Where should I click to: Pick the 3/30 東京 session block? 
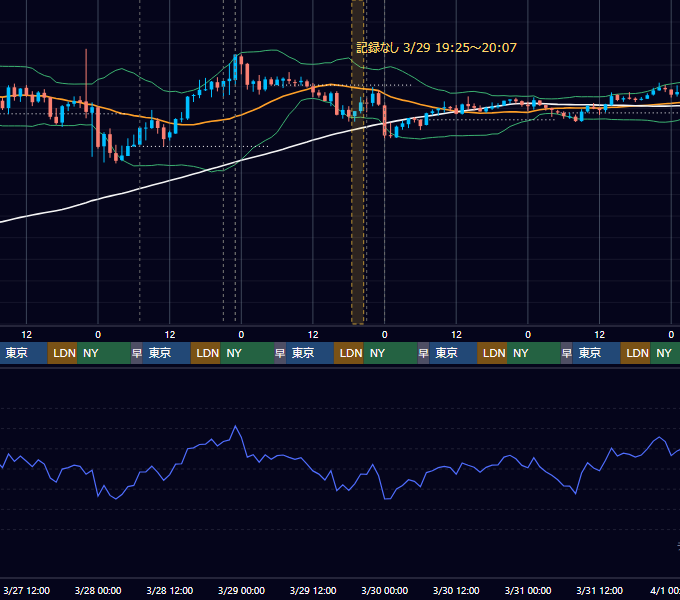(454, 353)
